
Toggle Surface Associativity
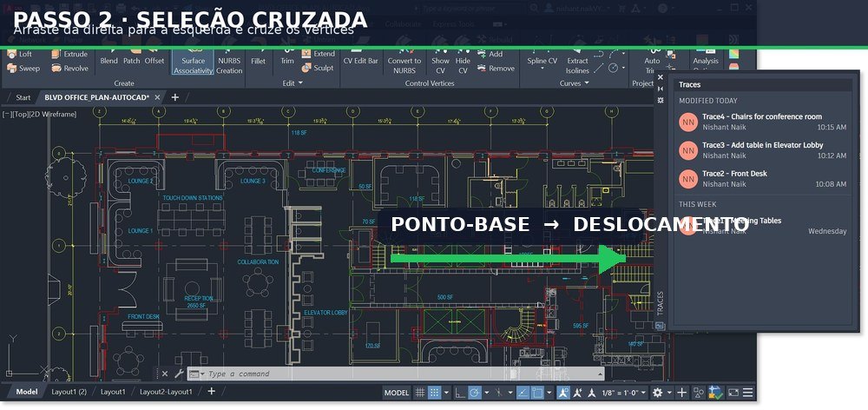pos(194,63)
